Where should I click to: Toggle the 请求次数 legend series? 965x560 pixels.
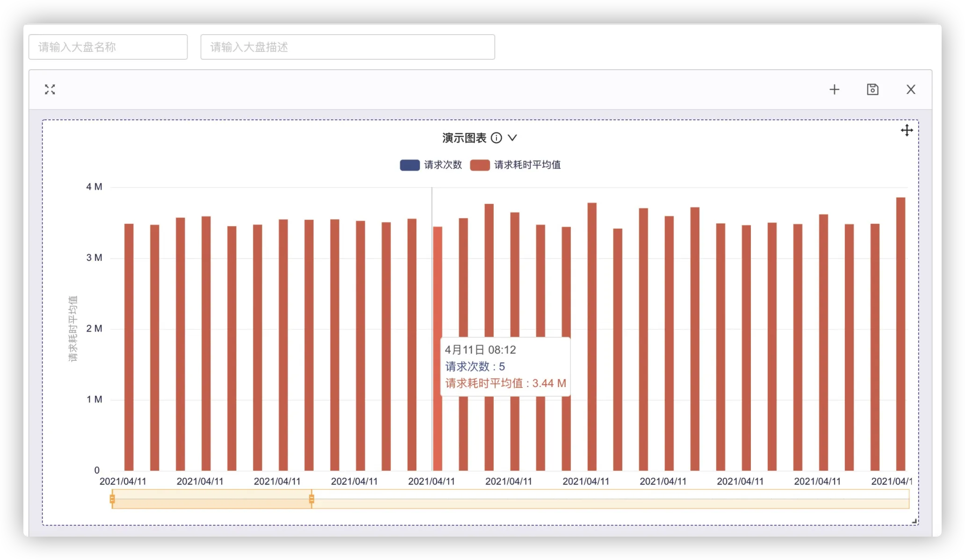pos(442,165)
